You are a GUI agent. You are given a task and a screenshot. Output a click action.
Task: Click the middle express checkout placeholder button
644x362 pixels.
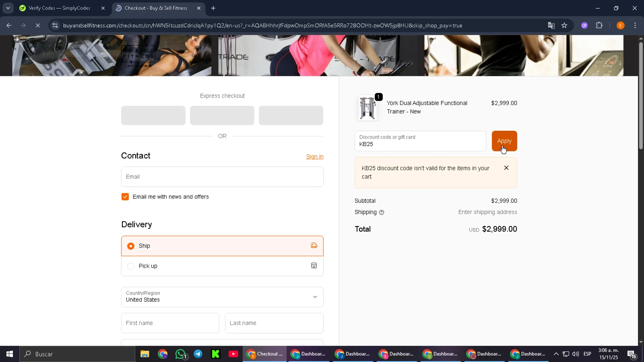[x=222, y=115]
